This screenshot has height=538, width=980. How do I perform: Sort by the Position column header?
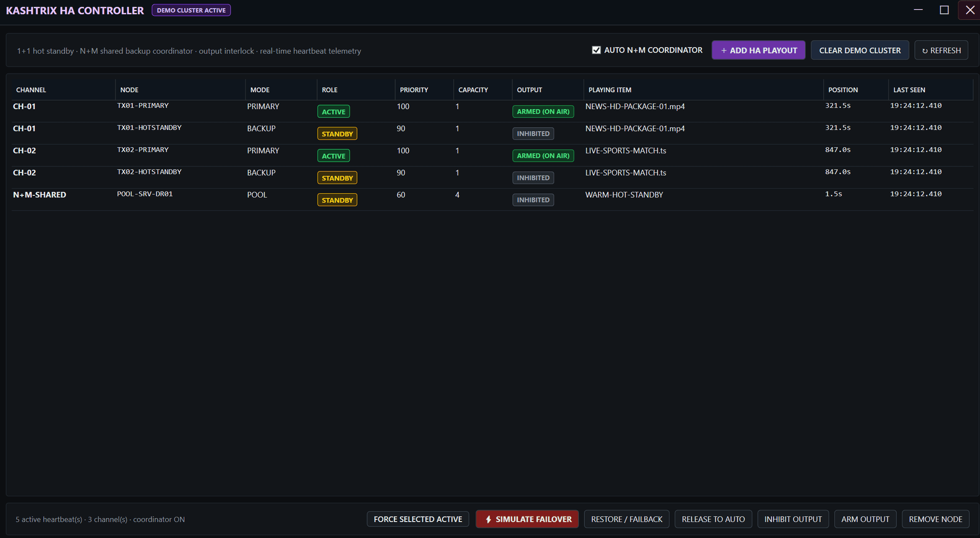tap(856, 90)
